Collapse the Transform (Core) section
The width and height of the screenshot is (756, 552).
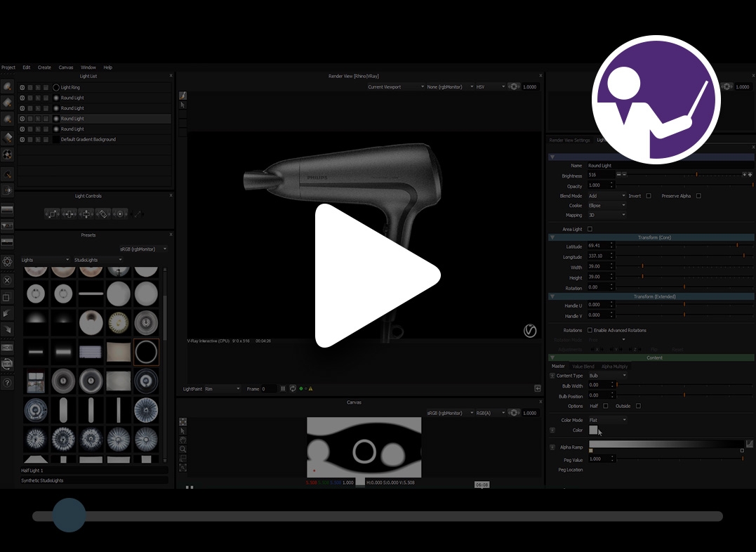click(x=552, y=237)
